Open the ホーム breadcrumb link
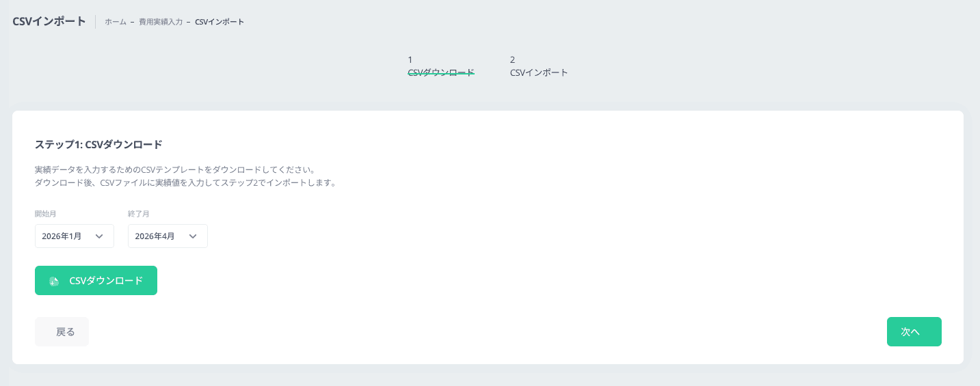This screenshot has width=980, height=386. 116,22
